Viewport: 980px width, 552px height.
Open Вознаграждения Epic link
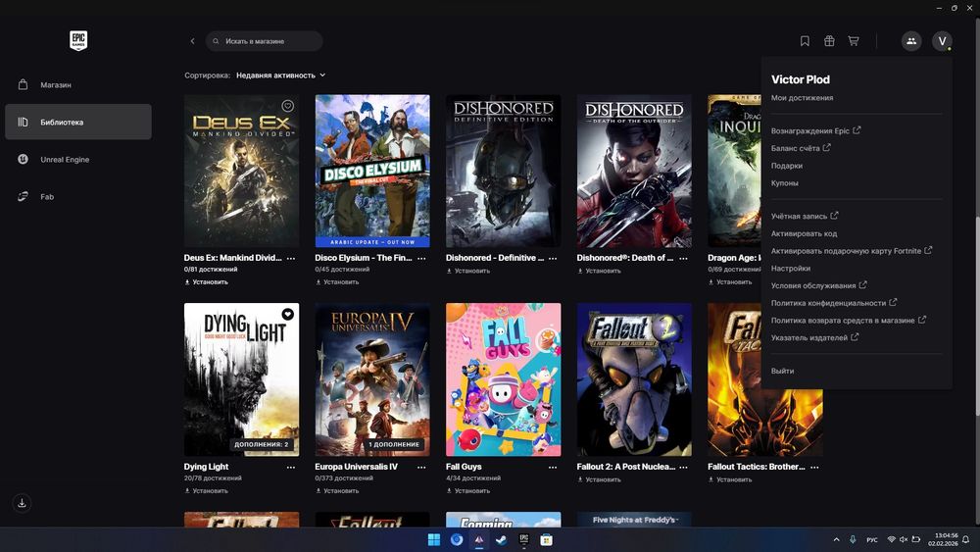815,130
